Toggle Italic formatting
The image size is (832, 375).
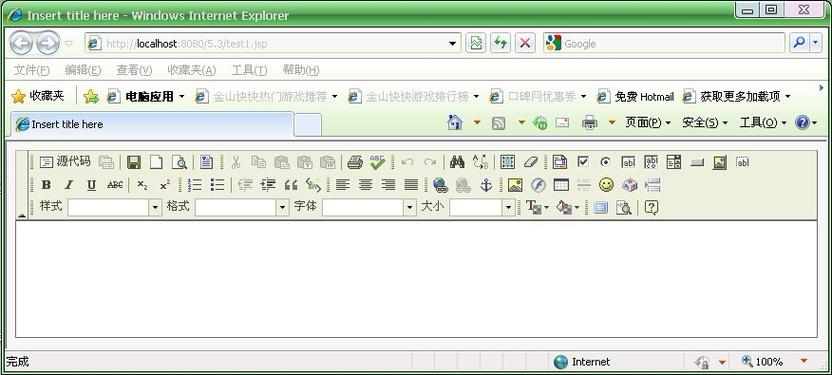69,185
